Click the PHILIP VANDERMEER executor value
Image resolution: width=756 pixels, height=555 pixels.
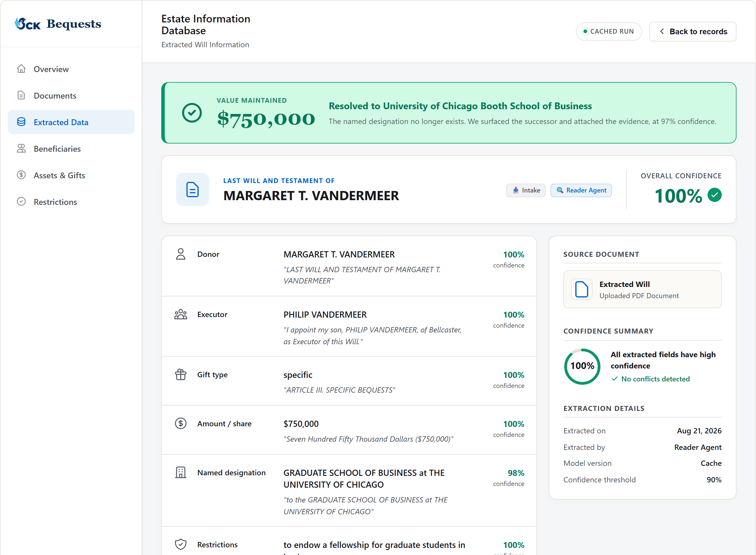[325, 315]
